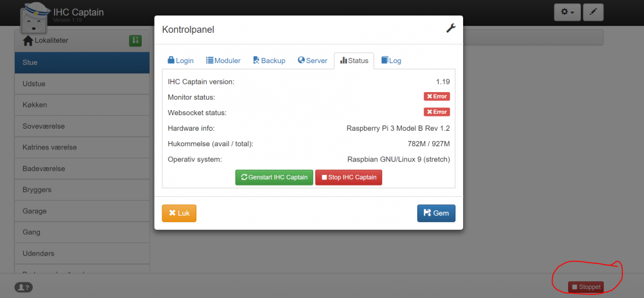Select Udstue in the locations list
Image resolution: width=644 pixels, height=298 pixels.
pos(82,84)
